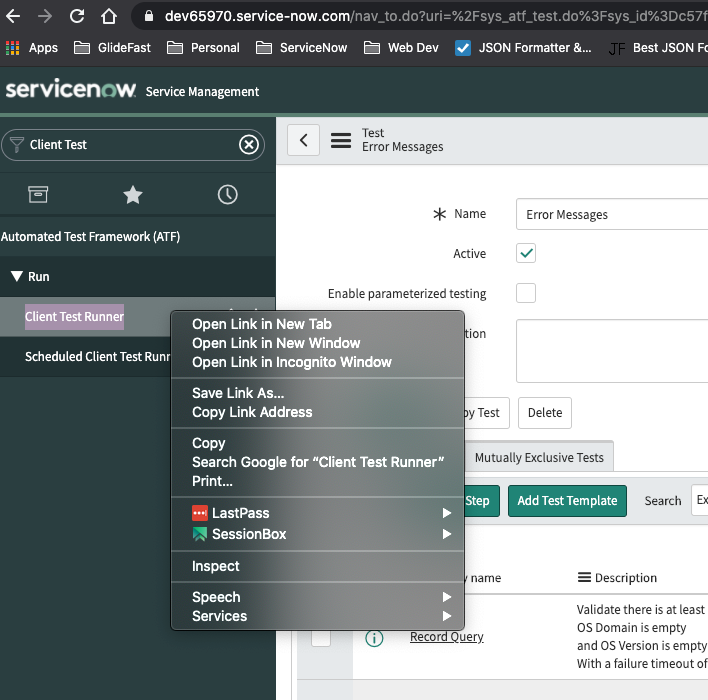
Task: Open the Record Query link
Action: (447, 636)
